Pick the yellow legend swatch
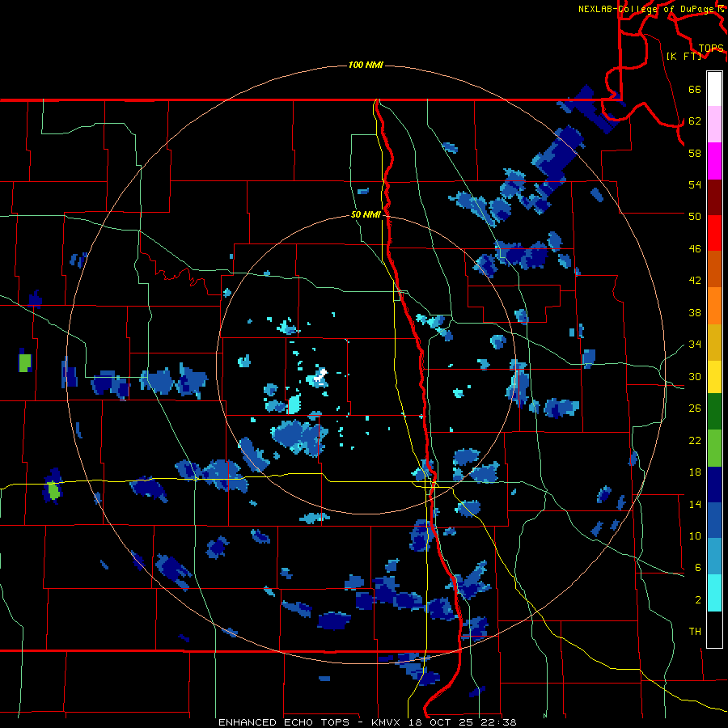Screen dimensions: 728x728 tap(714, 376)
